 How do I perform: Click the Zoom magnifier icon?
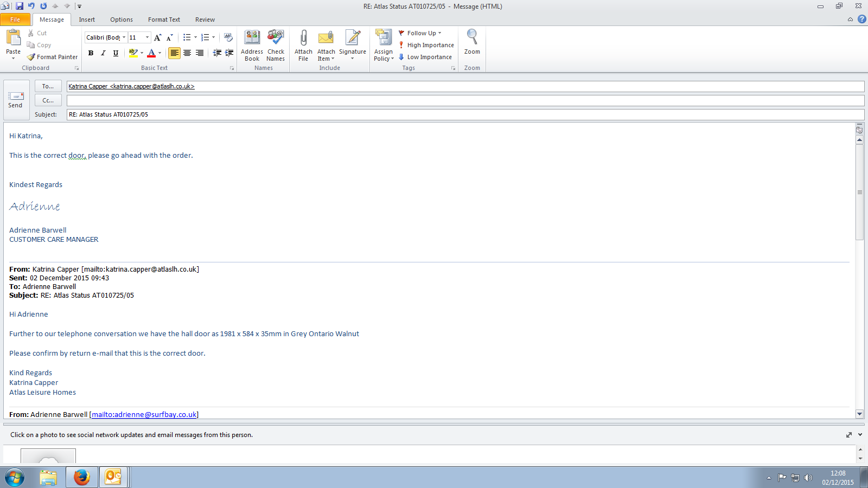coord(472,38)
